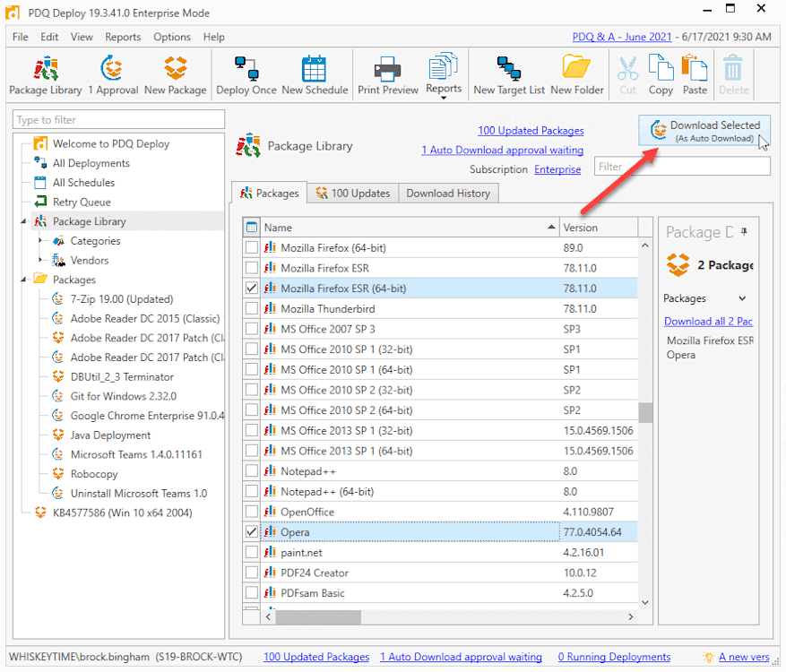Switch to the Download History tab

[448, 194]
